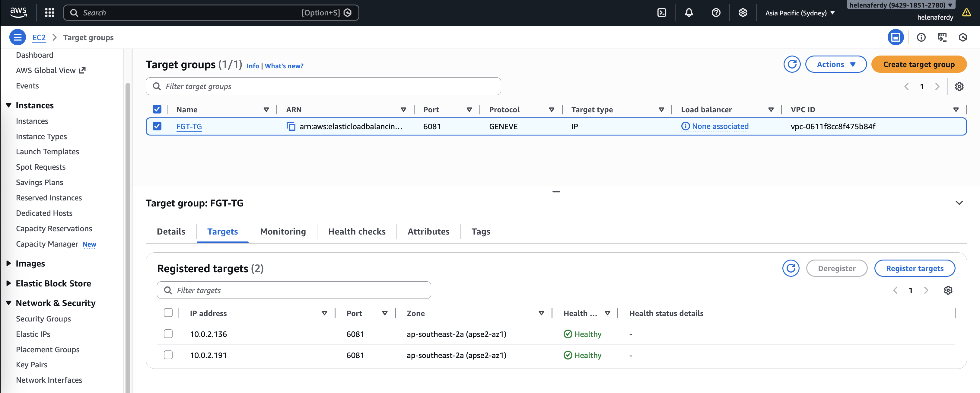Open AWS CloudShell terminal icon
980x393 pixels.
(662, 13)
